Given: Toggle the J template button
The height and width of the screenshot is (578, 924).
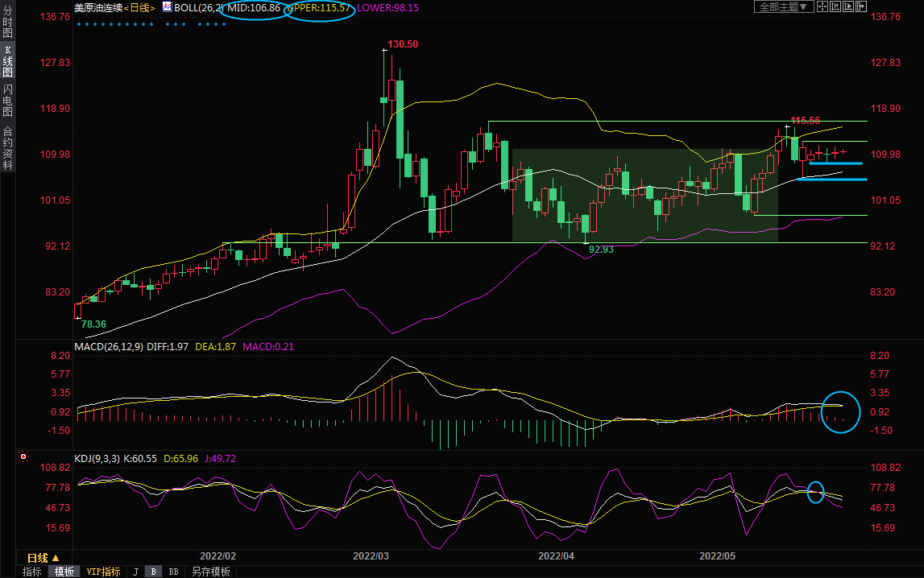Looking at the screenshot, I should point(135,572).
